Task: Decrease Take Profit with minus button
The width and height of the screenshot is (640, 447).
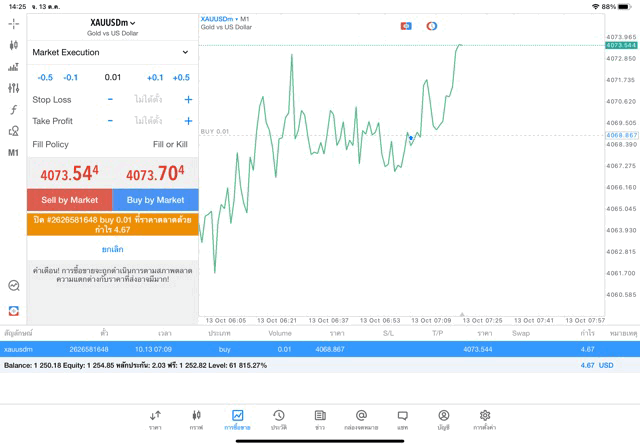Action: pos(110,121)
